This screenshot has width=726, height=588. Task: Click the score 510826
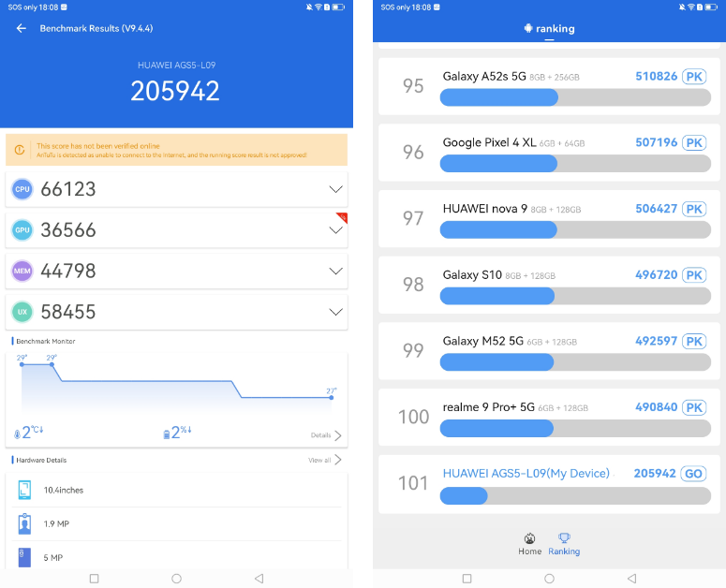click(656, 77)
